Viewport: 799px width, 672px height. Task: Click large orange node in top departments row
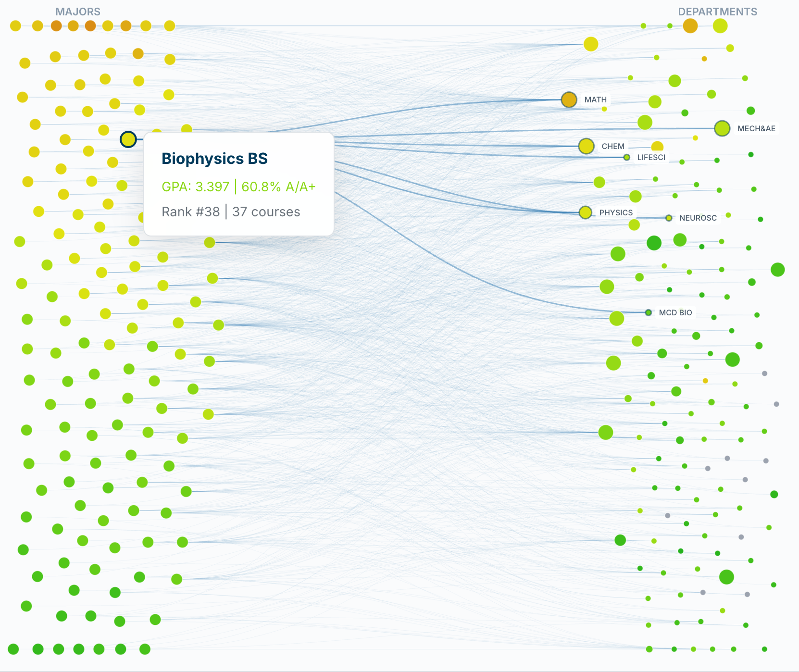coord(690,26)
